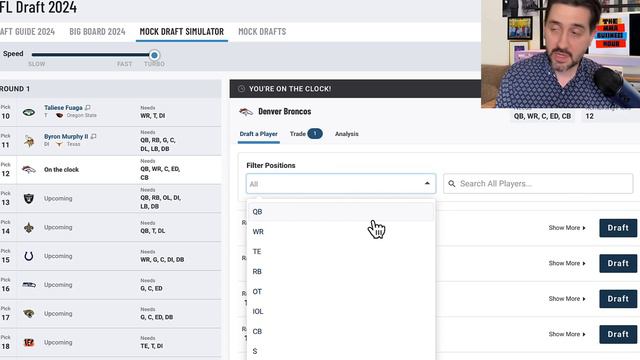Click the Broncos logo in pick 12 row

[x=29, y=169]
